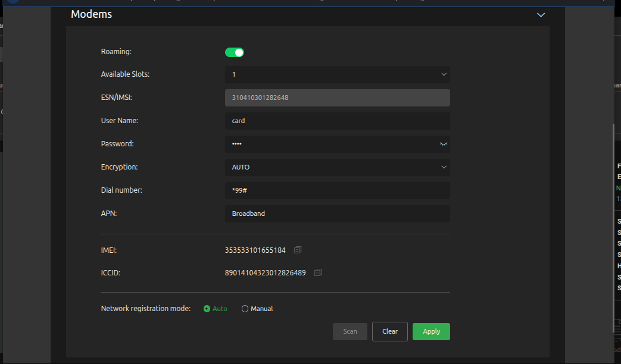Click the Modems section heading
Image resolution: width=621 pixels, height=364 pixels.
[91, 14]
